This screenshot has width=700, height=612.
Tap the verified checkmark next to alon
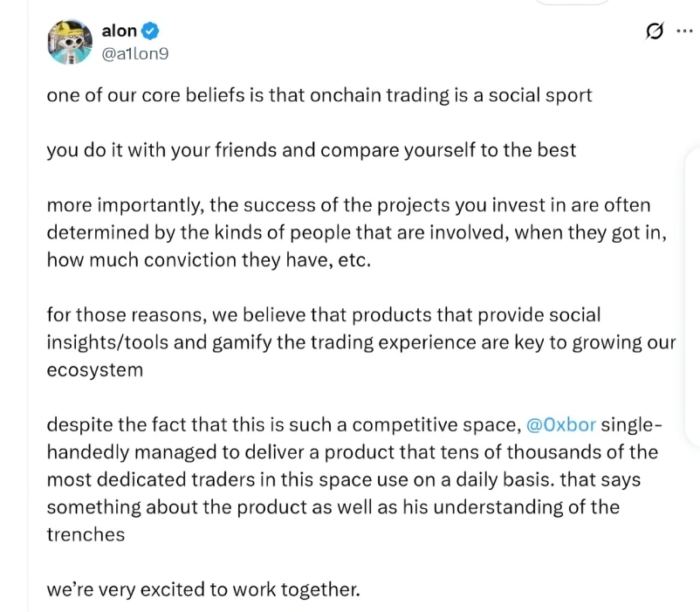[148, 29]
